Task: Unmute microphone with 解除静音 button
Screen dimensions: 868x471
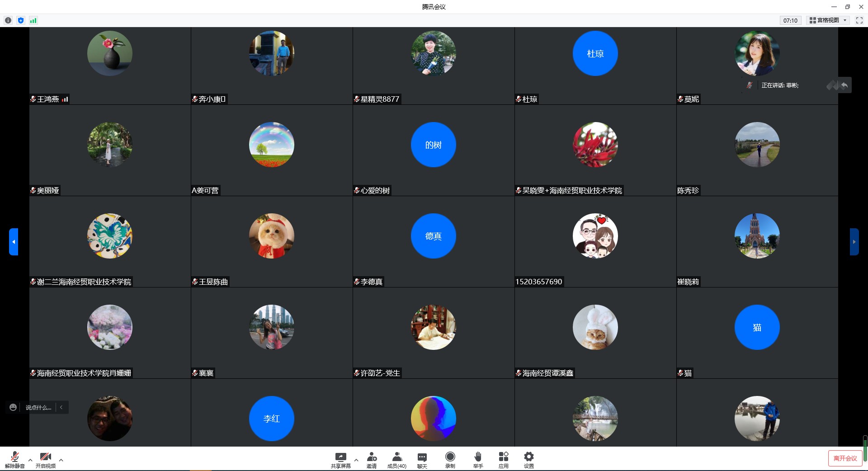Action: click(x=14, y=459)
